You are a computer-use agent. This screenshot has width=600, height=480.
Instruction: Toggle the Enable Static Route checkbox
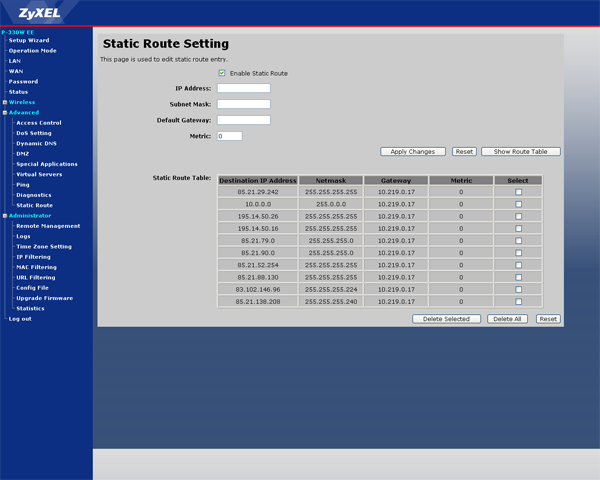click(x=222, y=73)
